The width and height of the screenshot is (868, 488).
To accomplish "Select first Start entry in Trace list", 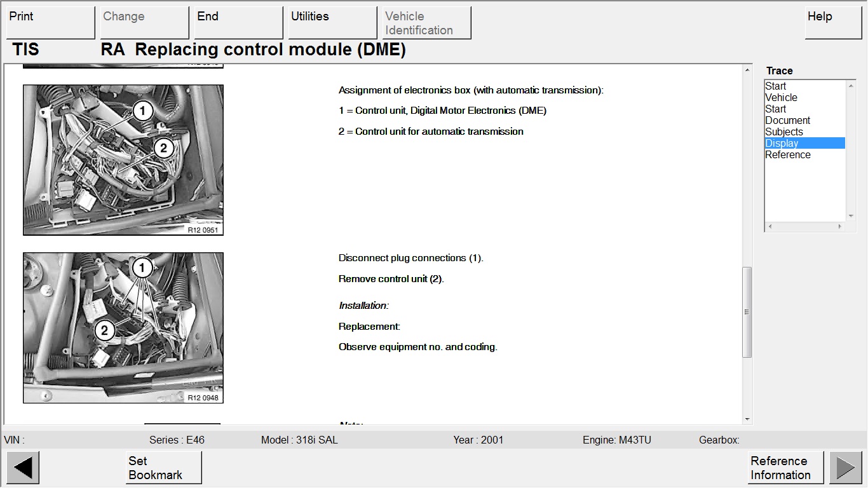I will pyautogui.click(x=804, y=86).
